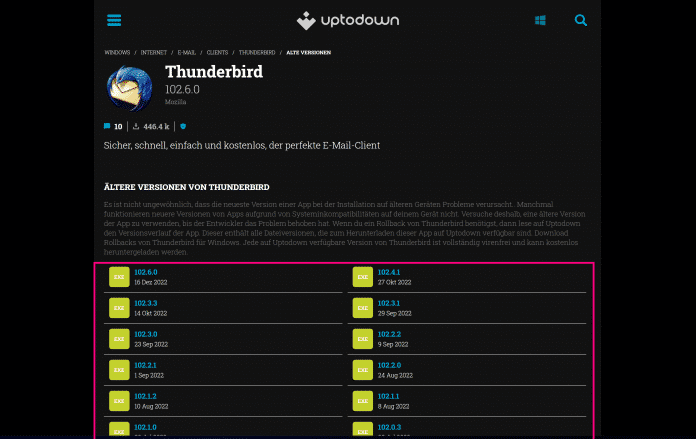Click the downloads count icon
The width and height of the screenshot is (696, 439).
pos(136,127)
